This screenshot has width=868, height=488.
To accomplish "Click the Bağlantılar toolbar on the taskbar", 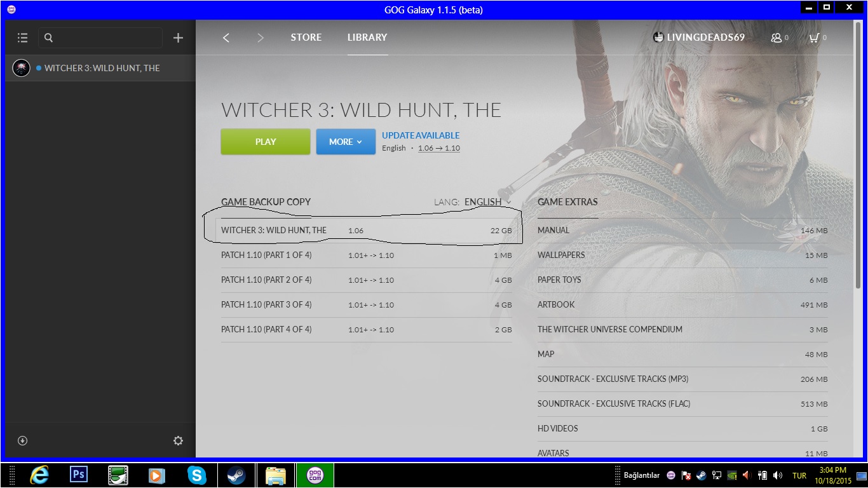I will point(641,475).
